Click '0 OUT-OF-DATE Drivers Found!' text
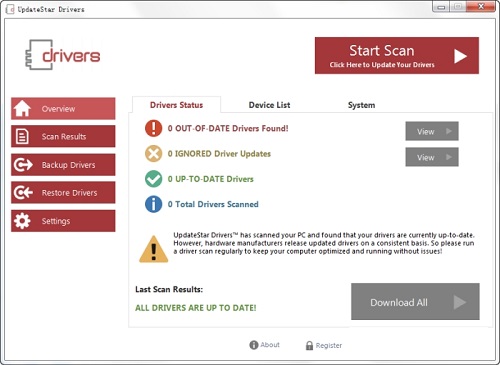 click(228, 128)
